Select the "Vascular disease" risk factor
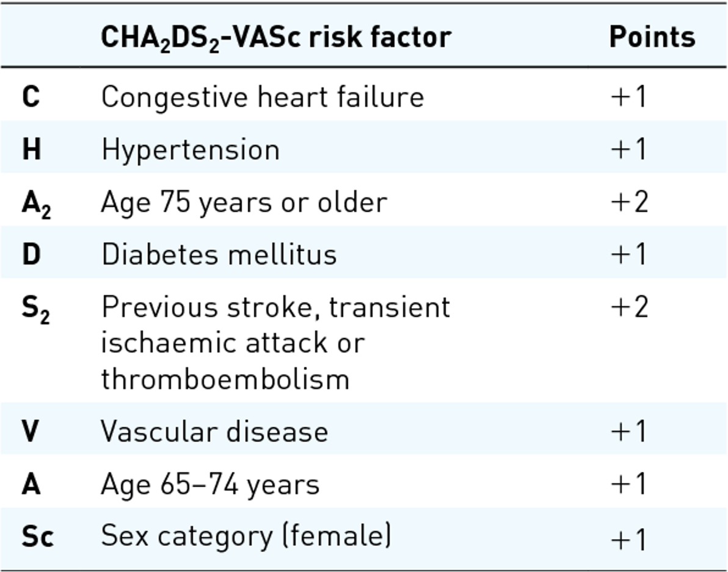Image resolution: width=728 pixels, height=572 pixels. (x=214, y=431)
